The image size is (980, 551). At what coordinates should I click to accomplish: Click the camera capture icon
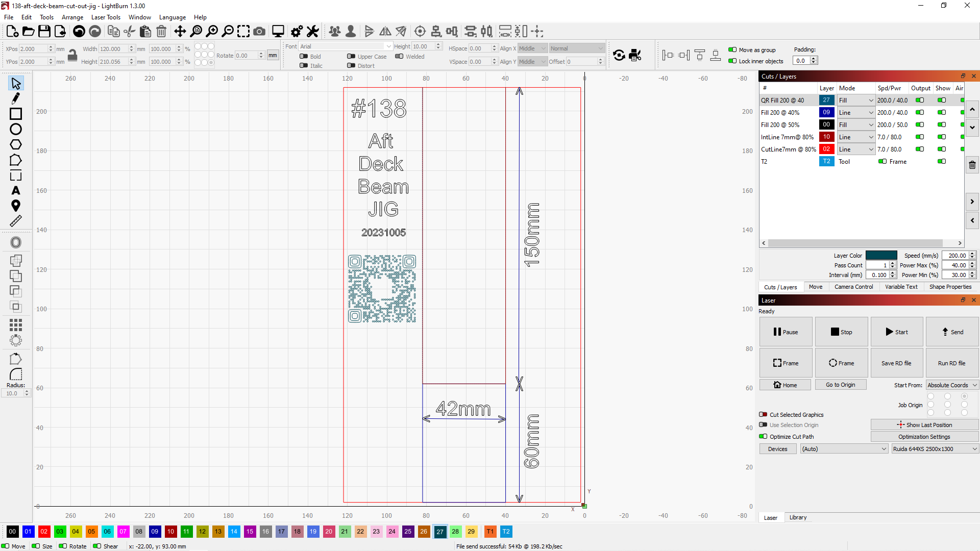pos(259,31)
